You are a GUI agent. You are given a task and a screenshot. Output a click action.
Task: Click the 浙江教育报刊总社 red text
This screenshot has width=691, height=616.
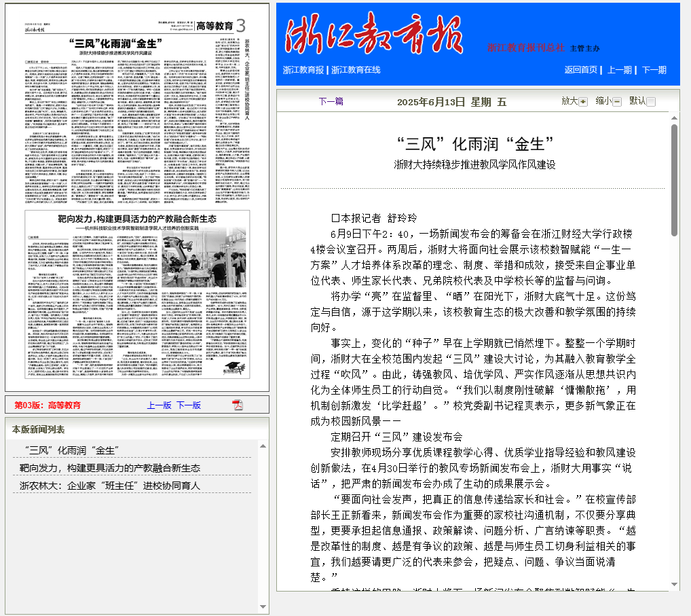tap(526, 48)
